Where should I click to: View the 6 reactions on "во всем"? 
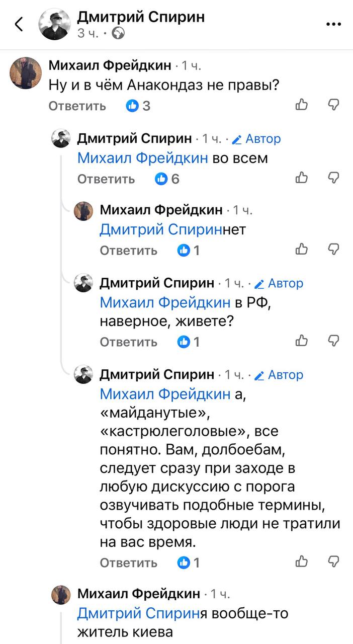pos(167,179)
